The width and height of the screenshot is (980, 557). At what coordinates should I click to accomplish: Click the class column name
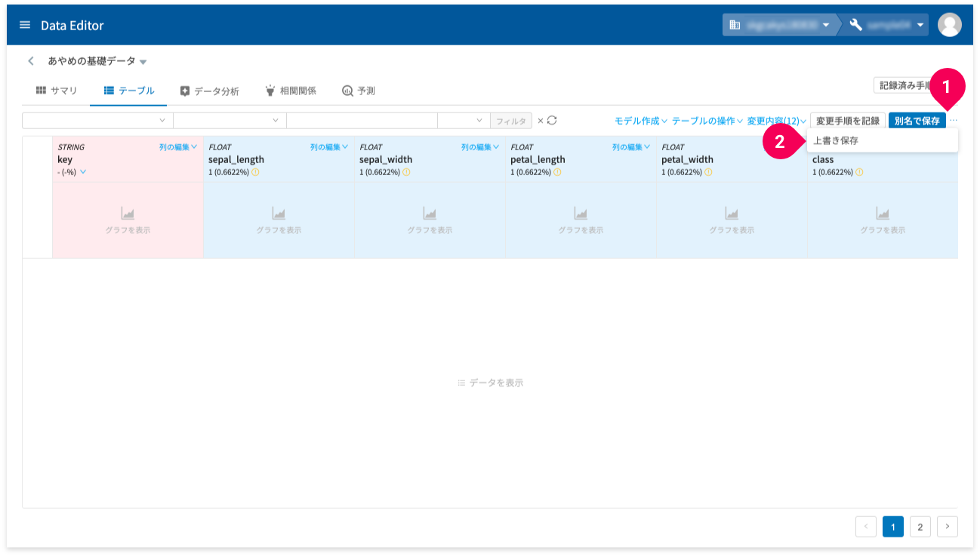pyautogui.click(x=823, y=159)
